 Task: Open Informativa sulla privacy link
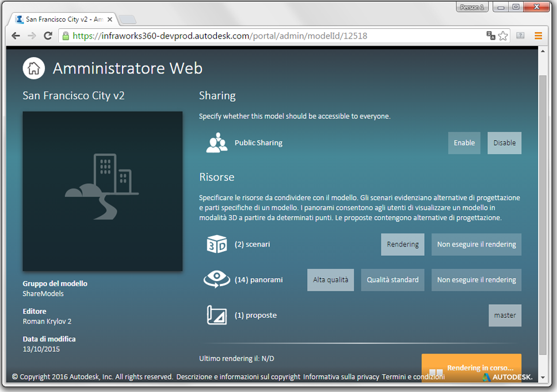(341, 376)
